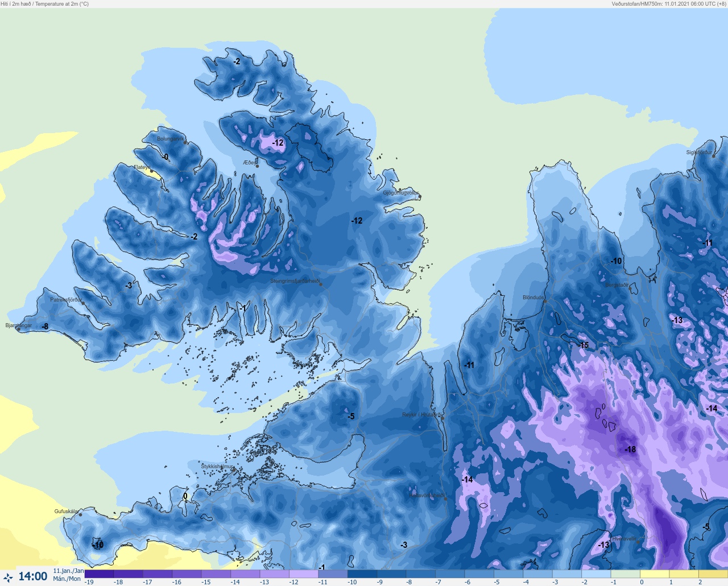Click the -12 reading below Gjögurflugvöllur
Viewport: 728px width, 586px height.
pyautogui.click(x=357, y=221)
